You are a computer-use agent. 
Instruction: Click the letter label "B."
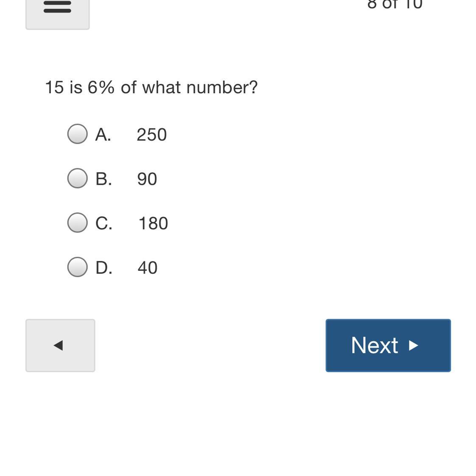tap(104, 179)
